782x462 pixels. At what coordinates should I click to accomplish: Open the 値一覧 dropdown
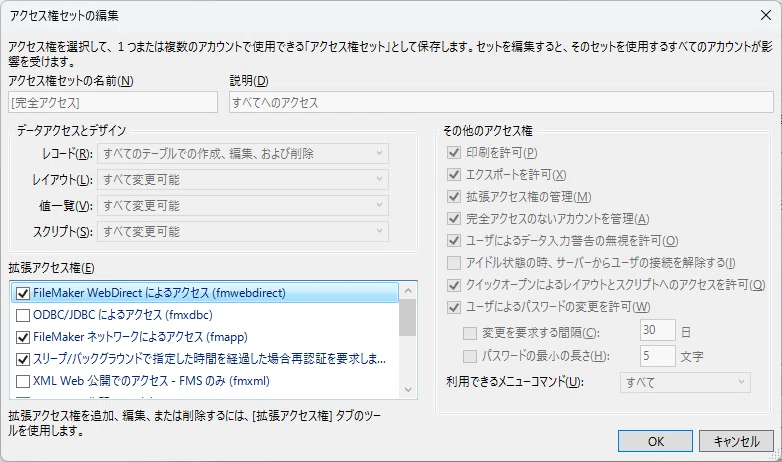coord(243,206)
